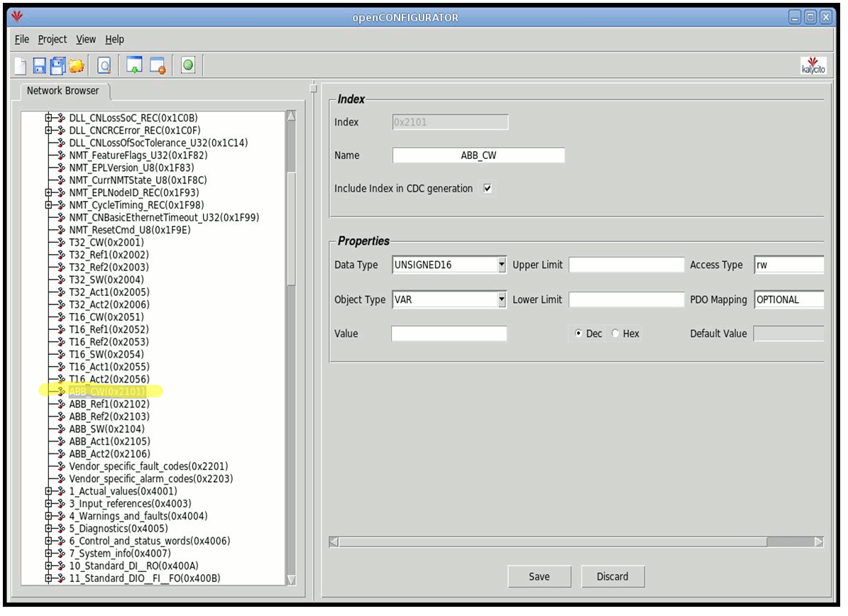848x616 pixels.
Task: Select Vendor_specific_alarm_codes(0x2203) in the tree
Action: (x=151, y=478)
